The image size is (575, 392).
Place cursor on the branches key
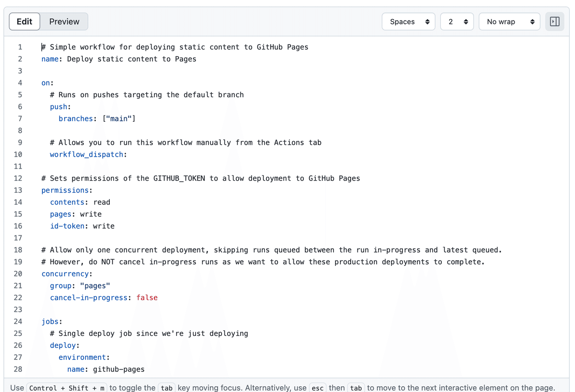pyautogui.click(x=76, y=118)
